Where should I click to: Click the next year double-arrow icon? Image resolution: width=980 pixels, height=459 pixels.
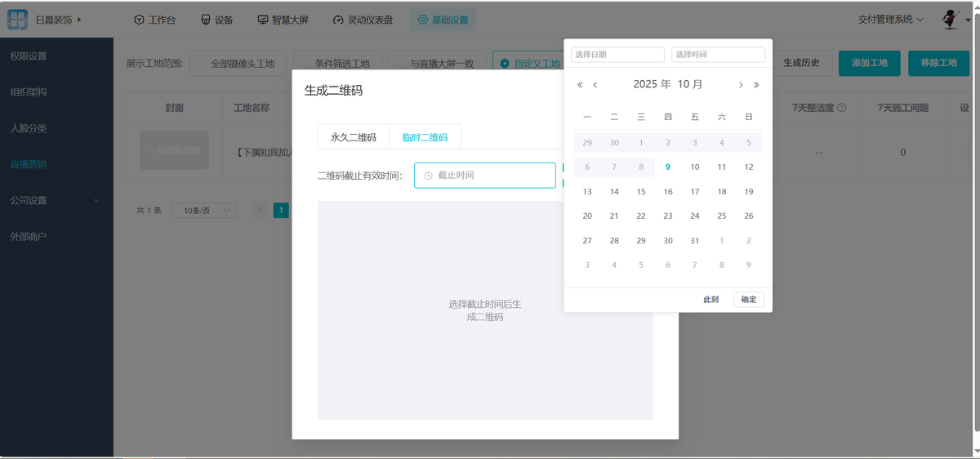pyautogui.click(x=756, y=85)
